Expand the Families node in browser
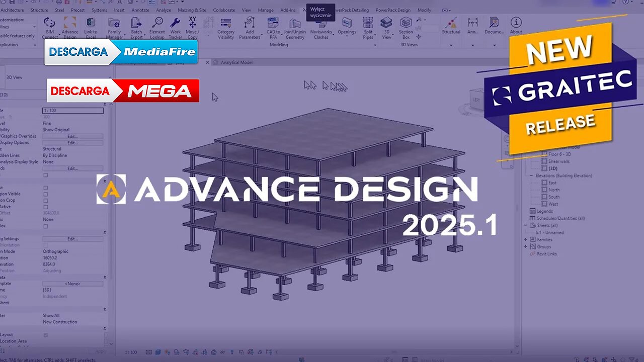Image resolution: width=644 pixels, height=362 pixels. [x=526, y=239]
